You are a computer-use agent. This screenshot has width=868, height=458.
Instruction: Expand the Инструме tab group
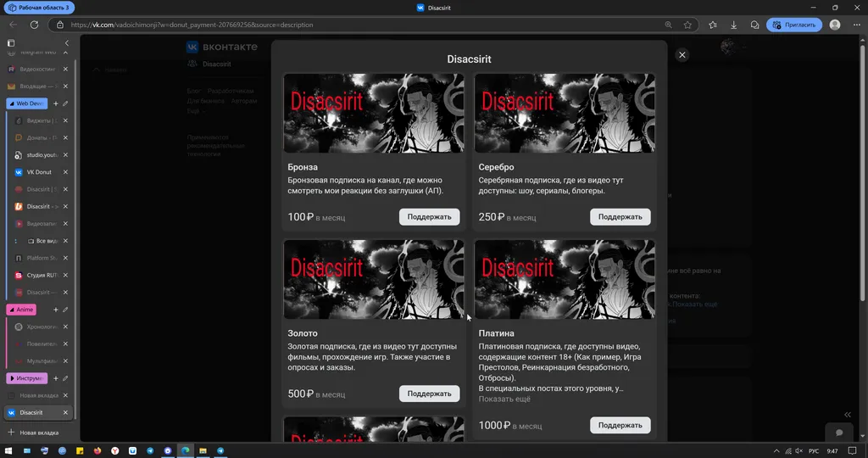coord(26,378)
